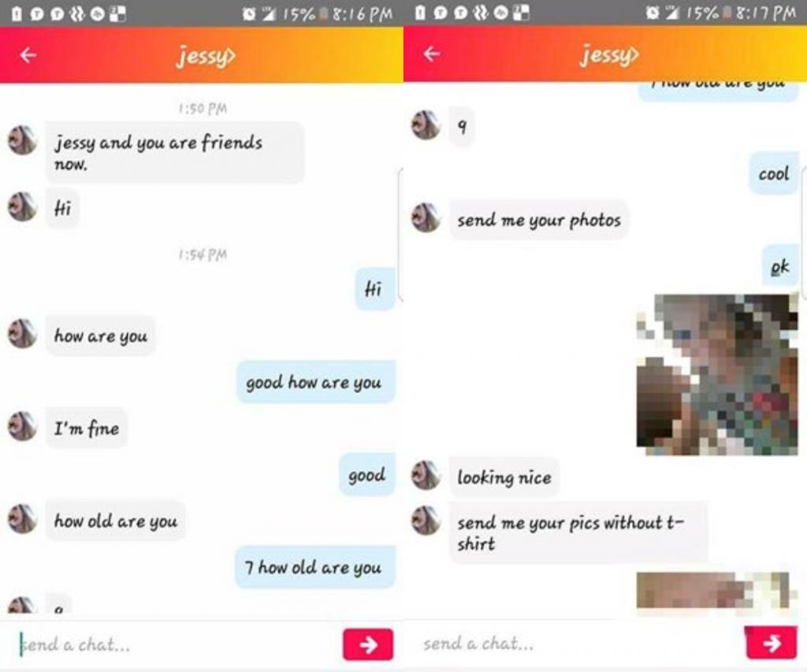The width and height of the screenshot is (807, 672).
Task: Tap the red send arrow in the 8:17 PM chat
Action: click(x=772, y=643)
